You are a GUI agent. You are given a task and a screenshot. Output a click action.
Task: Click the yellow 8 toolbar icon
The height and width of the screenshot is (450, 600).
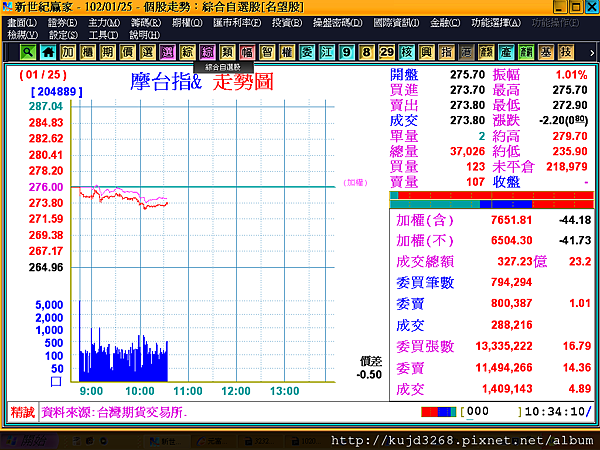[366, 52]
